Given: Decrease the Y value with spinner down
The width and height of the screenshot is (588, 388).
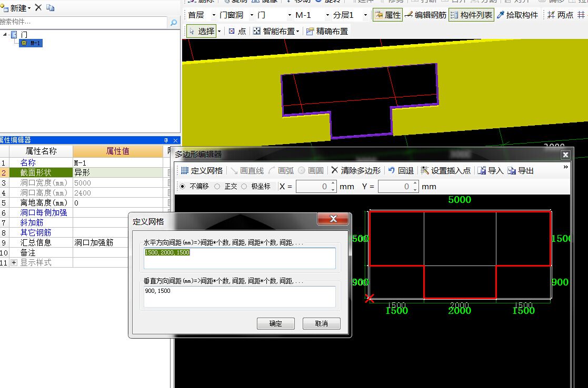Looking at the screenshot, I should 415,189.
